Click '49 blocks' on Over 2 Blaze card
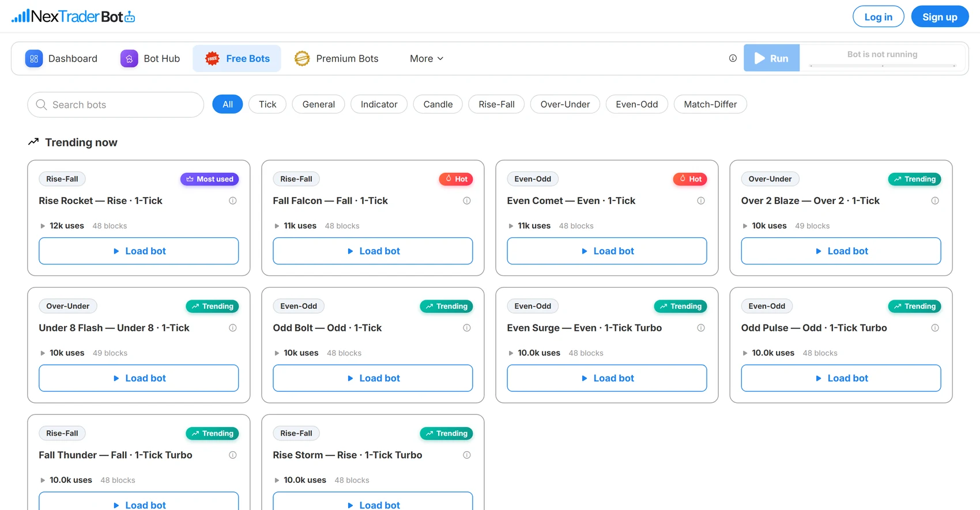This screenshot has width=980, height=510. pyautogui.click(x=812, y=226)
